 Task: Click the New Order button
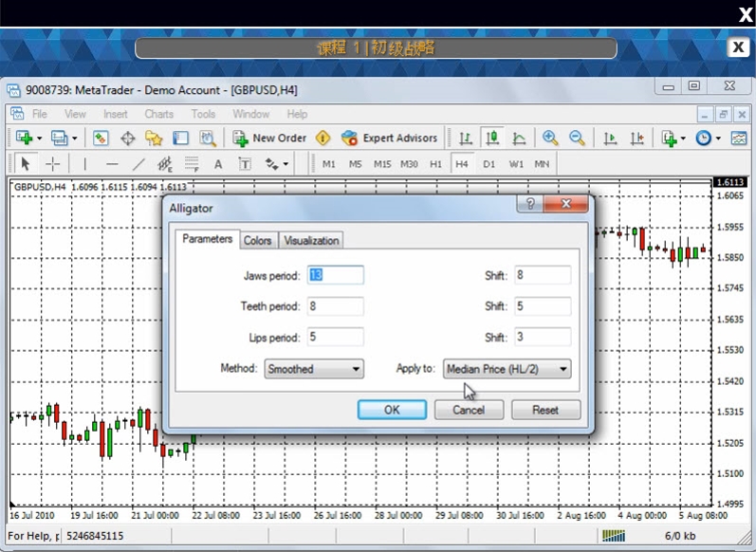click(269, 138)
